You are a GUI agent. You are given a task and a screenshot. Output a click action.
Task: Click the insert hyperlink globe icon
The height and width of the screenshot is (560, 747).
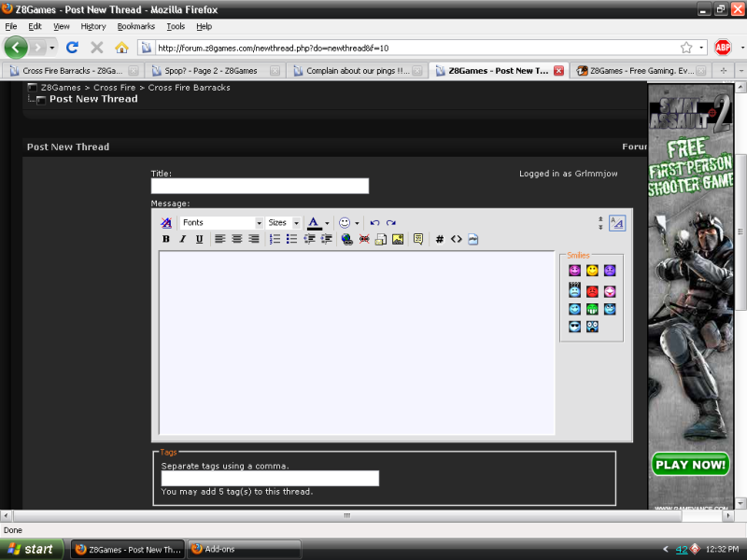347,239
